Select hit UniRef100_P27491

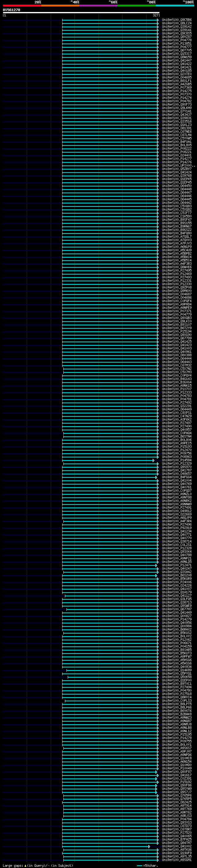[176, 507]
